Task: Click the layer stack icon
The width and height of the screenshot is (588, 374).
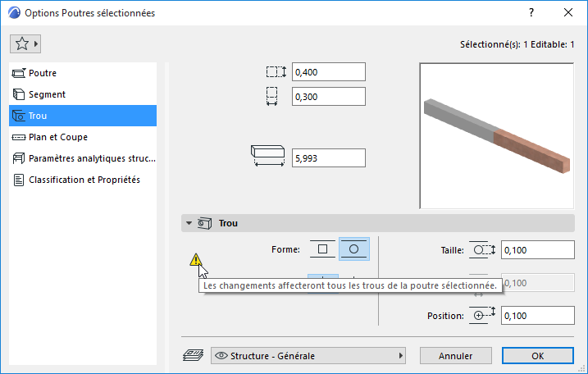Action: click(191, 356)
